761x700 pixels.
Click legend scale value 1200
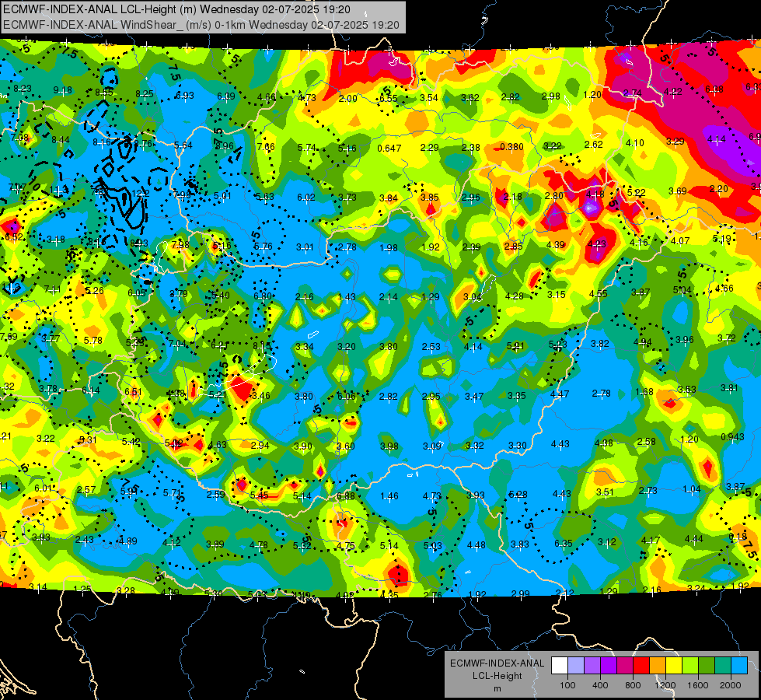[x=665, y=685]
